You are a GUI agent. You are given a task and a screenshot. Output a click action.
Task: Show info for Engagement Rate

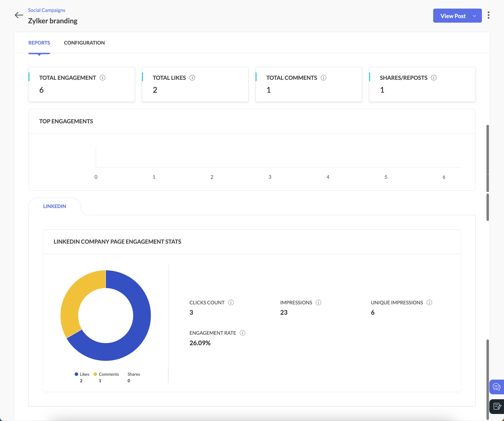click(x=243, y=333)
